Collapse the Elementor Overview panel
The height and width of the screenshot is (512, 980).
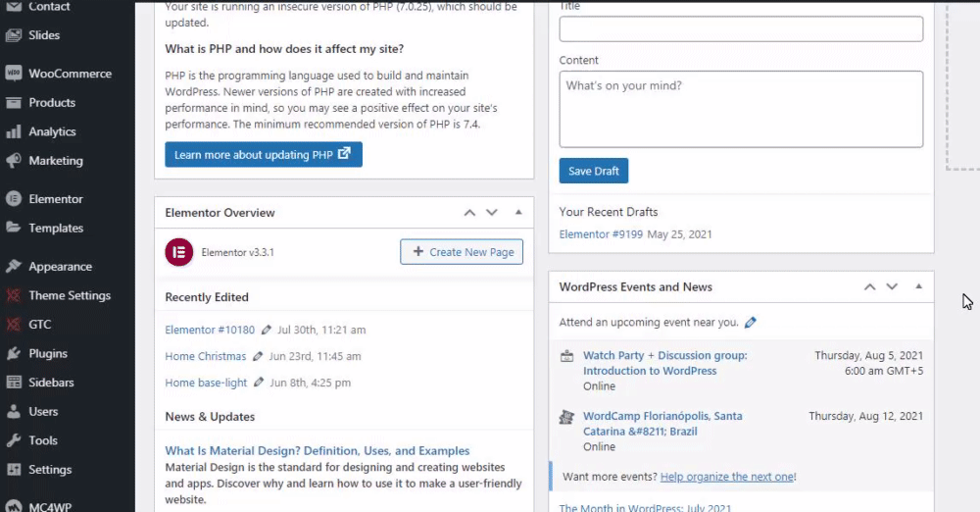pyautogui.click(x=518, y=212)
